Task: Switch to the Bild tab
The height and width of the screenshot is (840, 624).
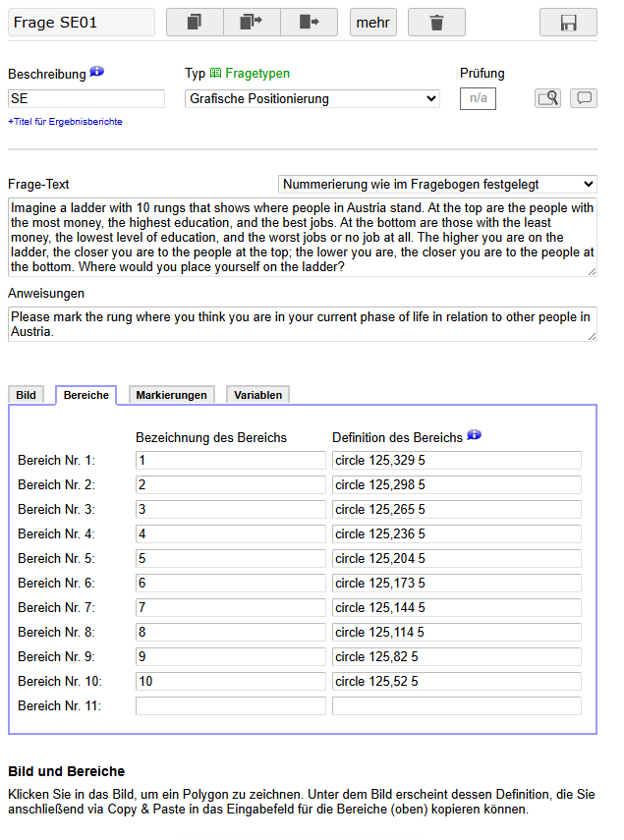Action: pos(27,395)
